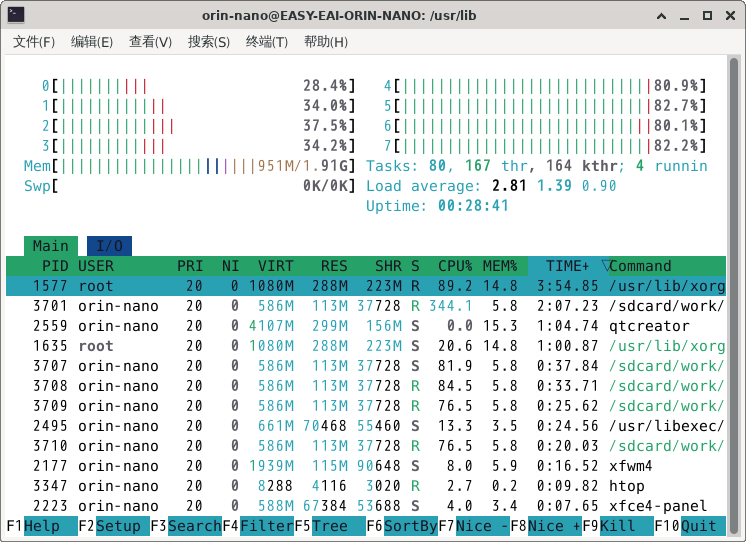Screen dimensions: 746x542
Task: Open the F6 SortBy selector
Action: [410, 526]
